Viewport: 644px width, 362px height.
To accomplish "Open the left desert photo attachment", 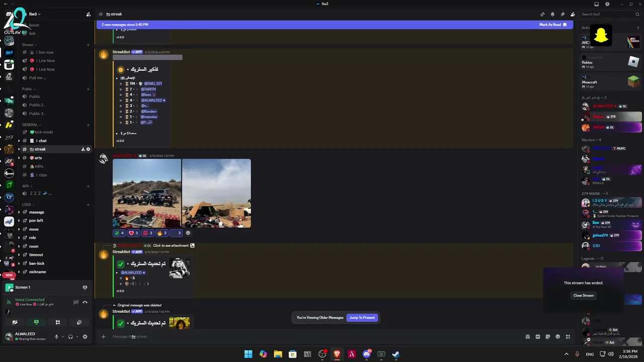I will pyautogui.click(x=147, y=193).
